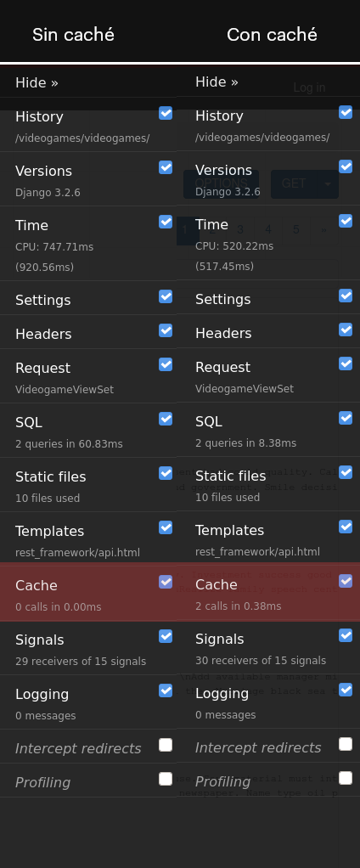Image resolution: width=360 pixels, height=868 pixels.
Task: Toggle Logging checkbox in Sin caché panel
Action: tap(166, 690)
